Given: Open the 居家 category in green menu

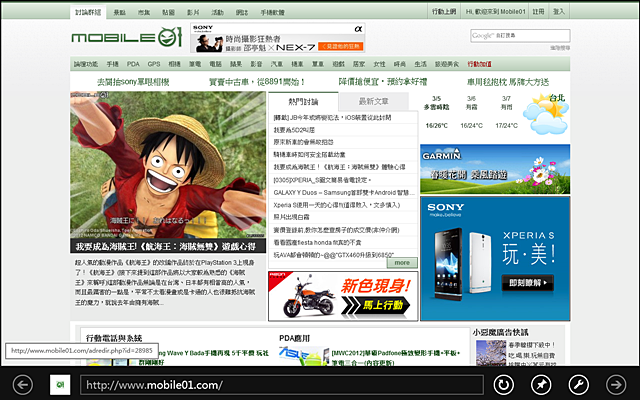Looking at the screenshot, I should tap(359, 64).
